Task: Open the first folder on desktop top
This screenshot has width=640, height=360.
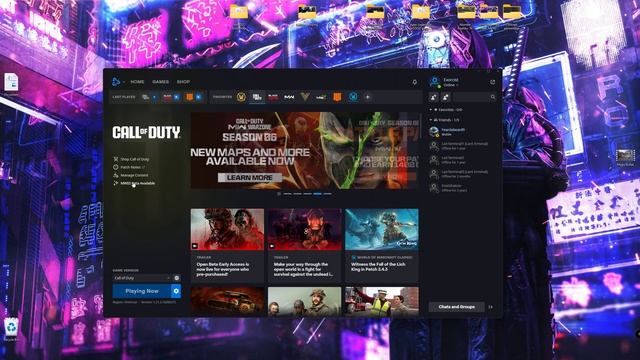Action: [x=239, y=12]
